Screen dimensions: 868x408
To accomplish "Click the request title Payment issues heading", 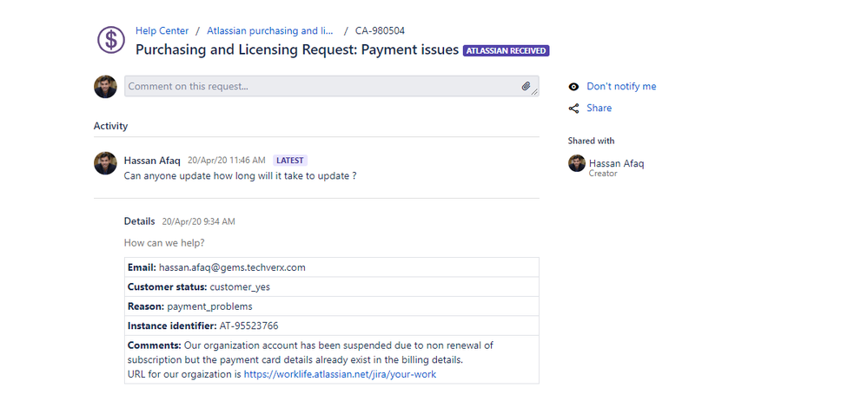I will [x=297, y=49].
